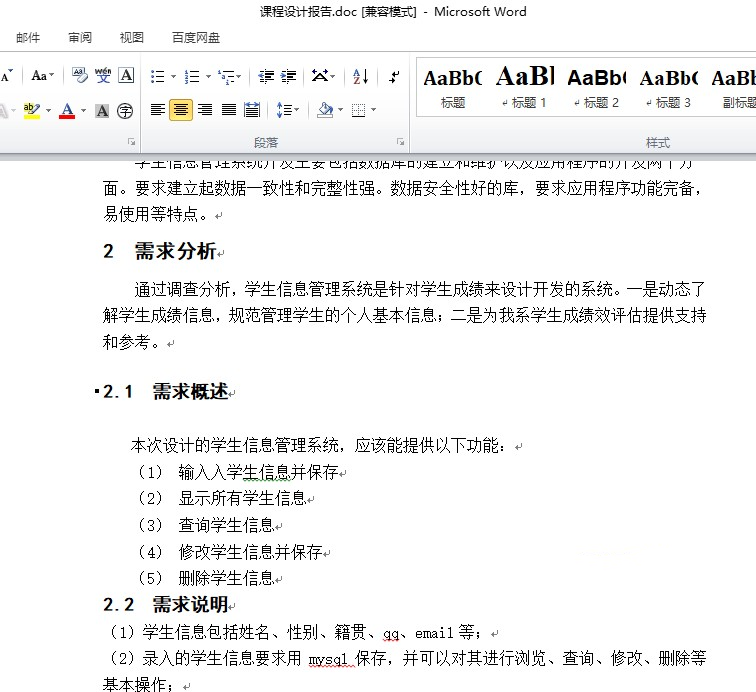
Task: Toggle Align Text Left
Action: 158,110
